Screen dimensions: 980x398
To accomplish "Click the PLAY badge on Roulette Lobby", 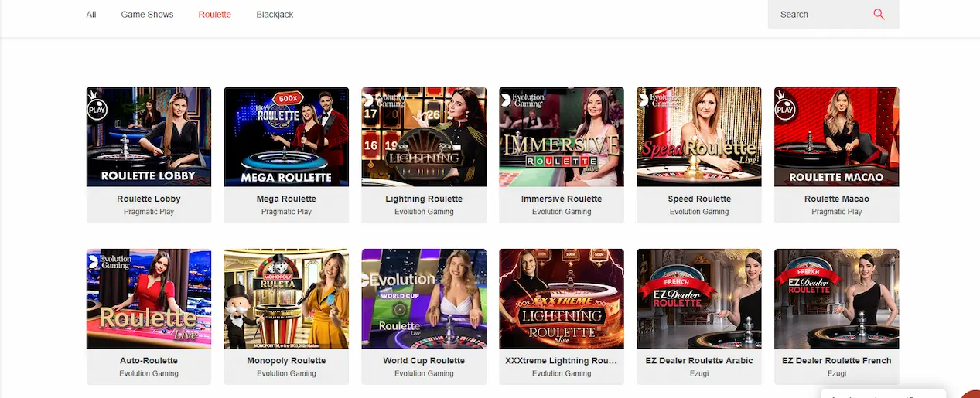I will click(97, 105).
